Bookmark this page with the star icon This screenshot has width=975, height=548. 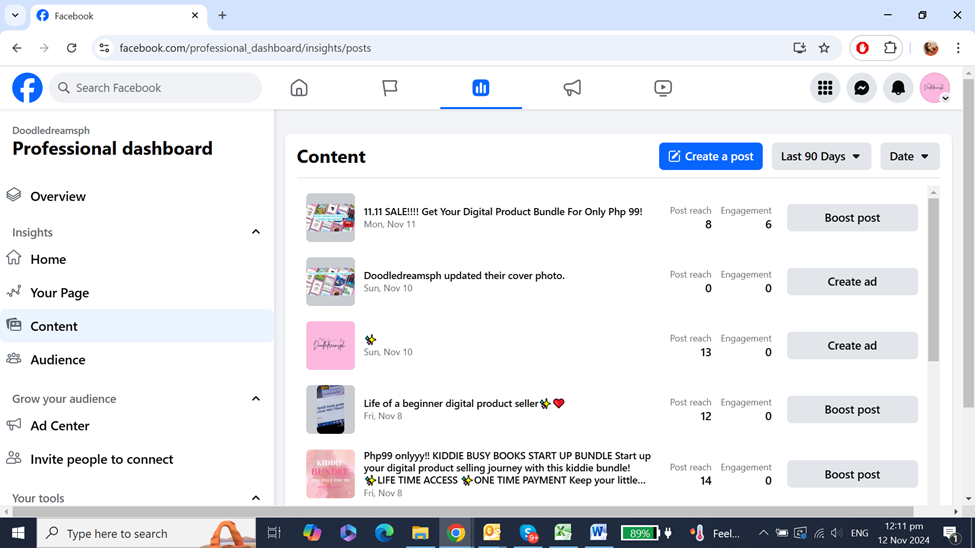[x=824, y=48]
